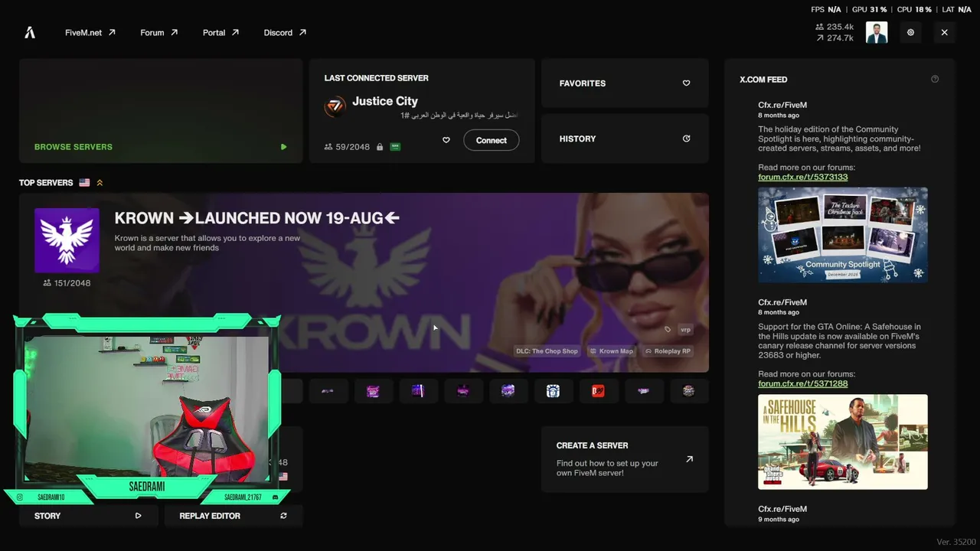Open the Browse Servers tile

point(161,111)
